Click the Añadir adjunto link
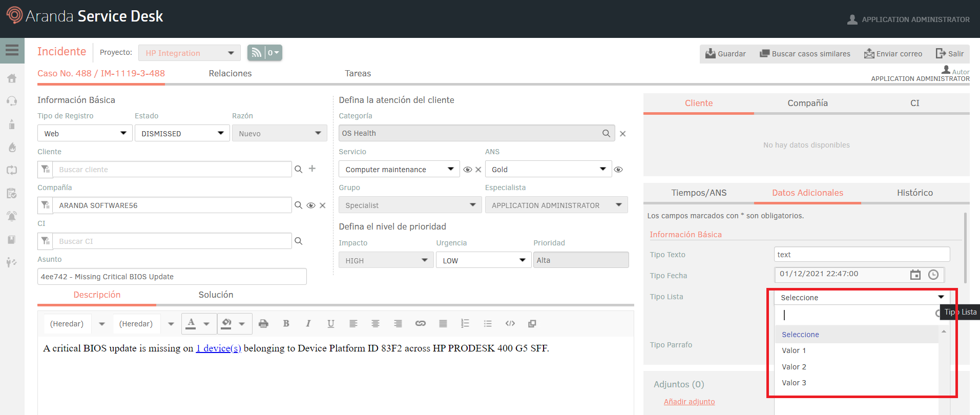 [x=689, y=402]
